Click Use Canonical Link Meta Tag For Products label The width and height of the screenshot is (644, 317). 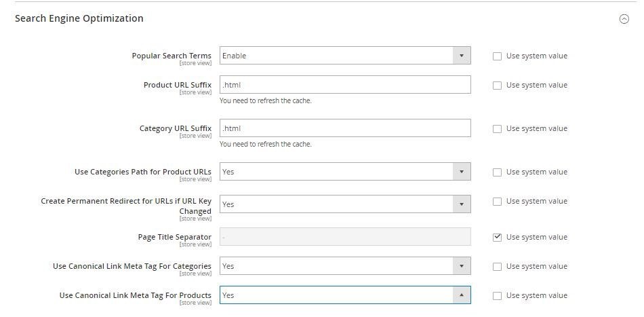pyautogui.click(x=135, y=295)
